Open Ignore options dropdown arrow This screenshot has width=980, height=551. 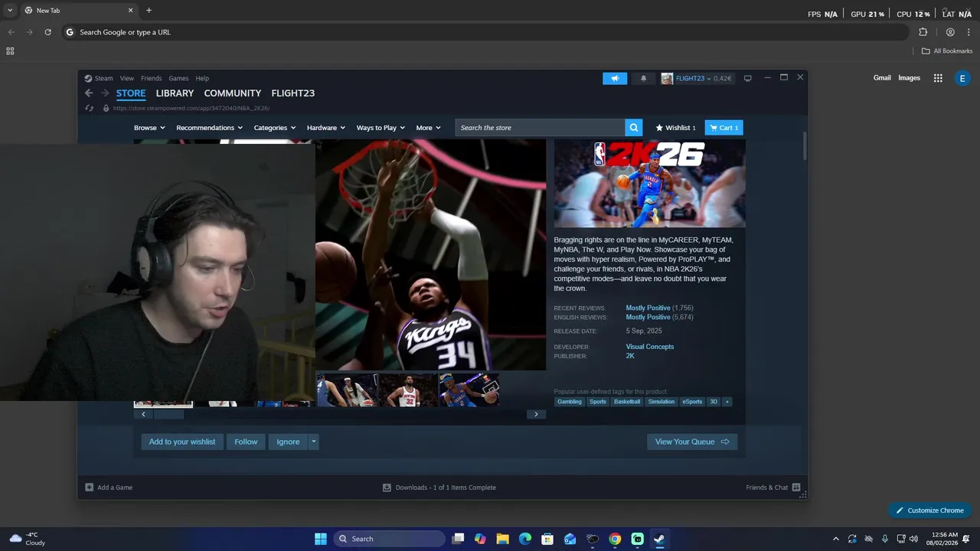(x=313, y=442)
